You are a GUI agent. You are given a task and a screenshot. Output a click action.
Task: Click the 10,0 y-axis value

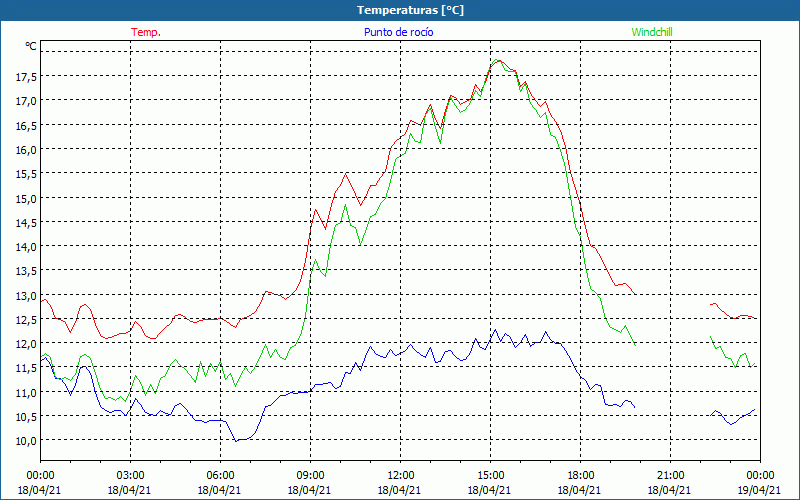point(26,441)
